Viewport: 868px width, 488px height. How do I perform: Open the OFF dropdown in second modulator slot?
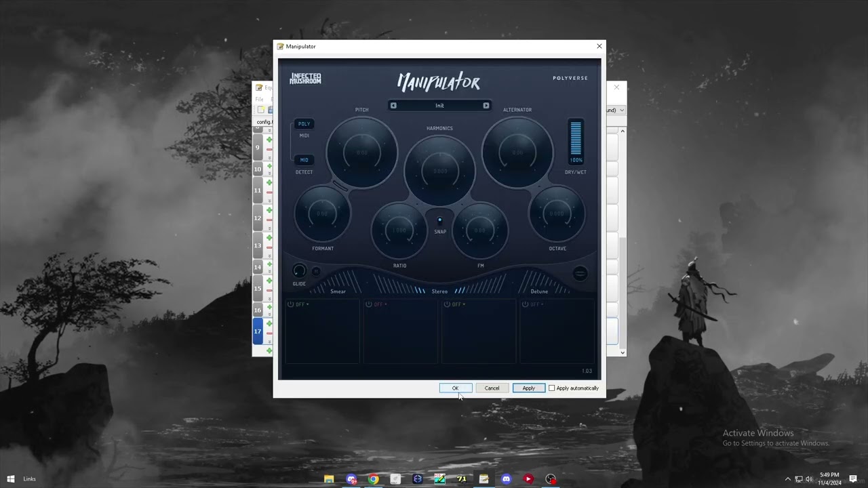(x=381, y=304)
